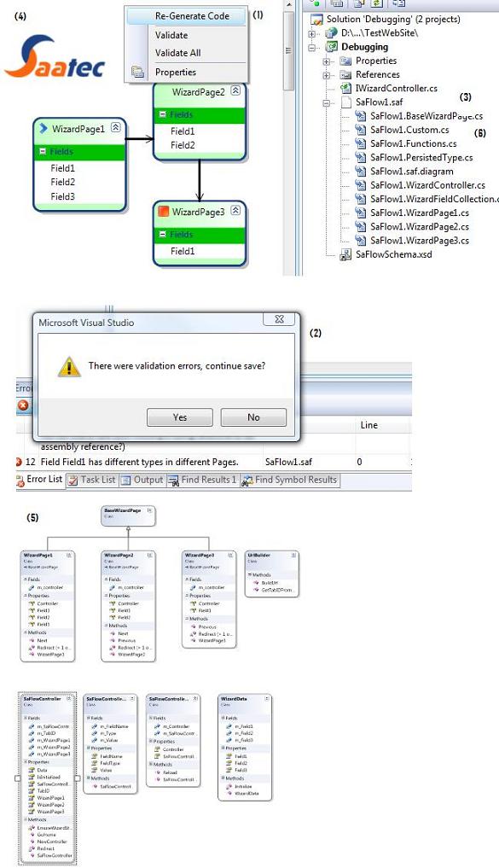The width and height of the screenshot is (499, 868).
Task: Select Solution 'Debugging' (2 projects) node
Action: coord(392,20)
